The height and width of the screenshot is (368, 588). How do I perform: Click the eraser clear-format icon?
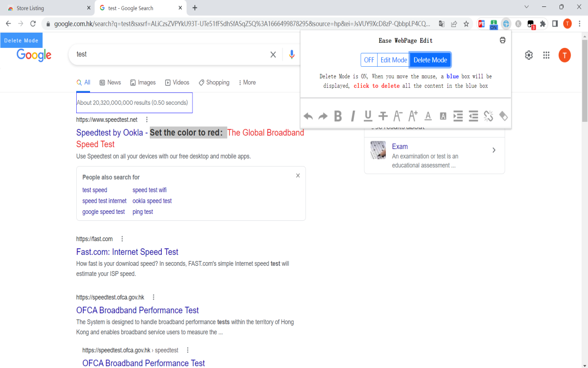503,116
